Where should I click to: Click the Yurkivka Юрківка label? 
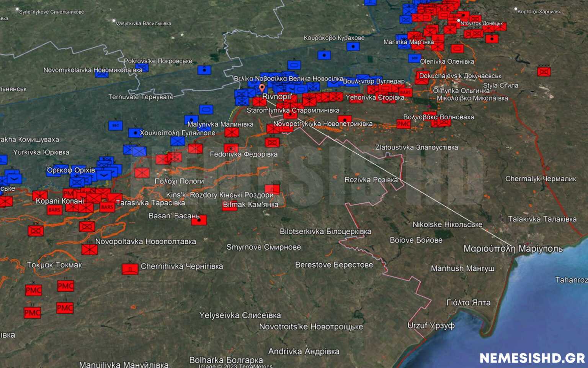tap(41, 152)
